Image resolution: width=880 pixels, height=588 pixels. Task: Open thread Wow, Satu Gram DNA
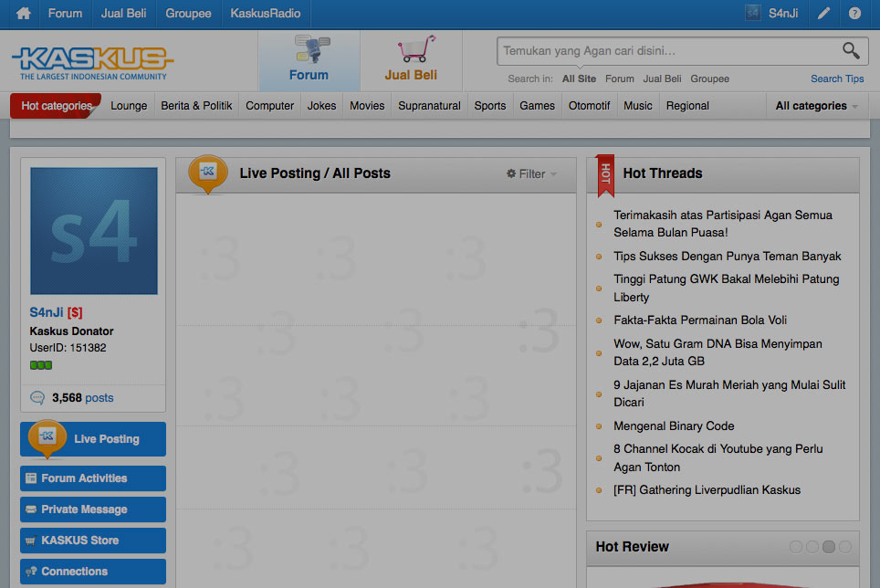coord(718,352)
